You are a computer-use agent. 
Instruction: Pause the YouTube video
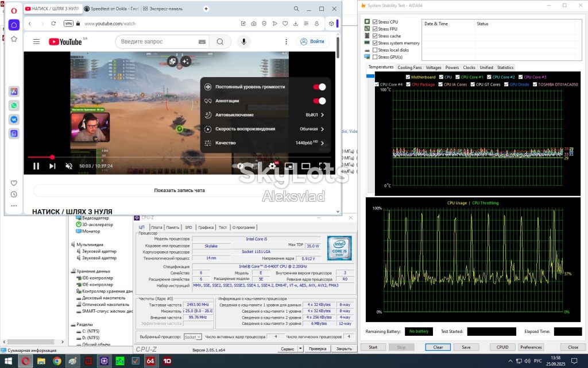coord(36,166)
